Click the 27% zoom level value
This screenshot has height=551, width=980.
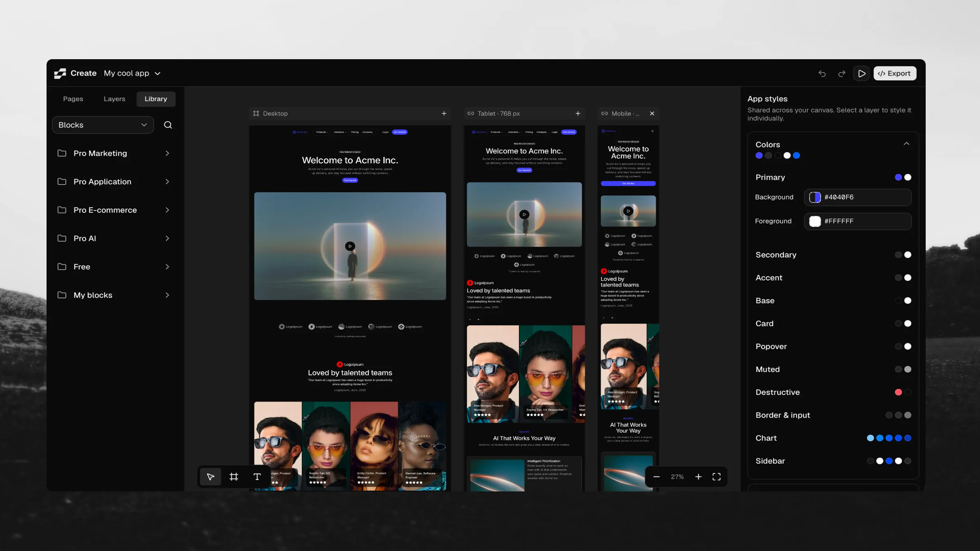677,477
